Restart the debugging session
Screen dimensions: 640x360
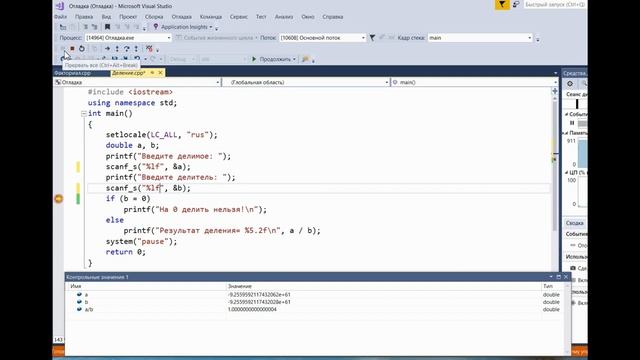pyautogui.click(x=82, y=49)
